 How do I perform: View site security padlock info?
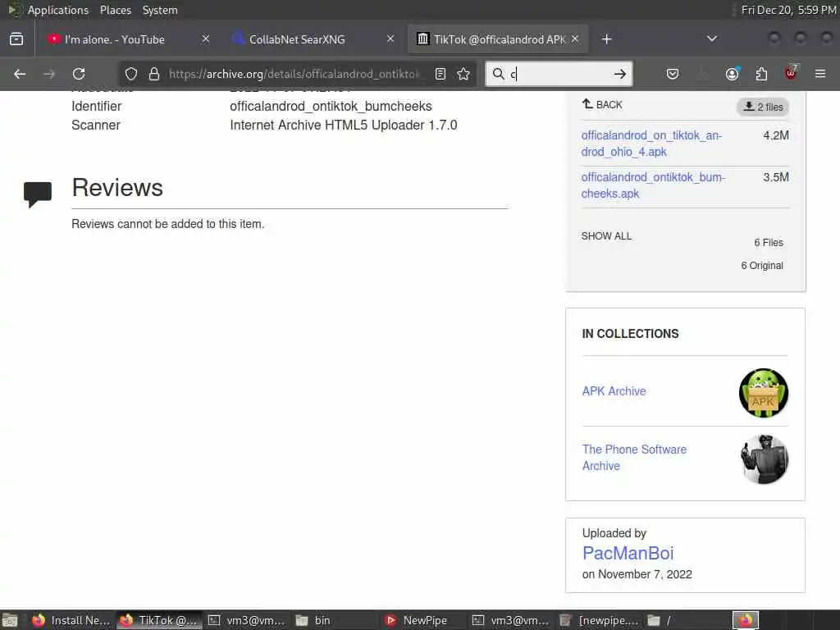(154, 74)
